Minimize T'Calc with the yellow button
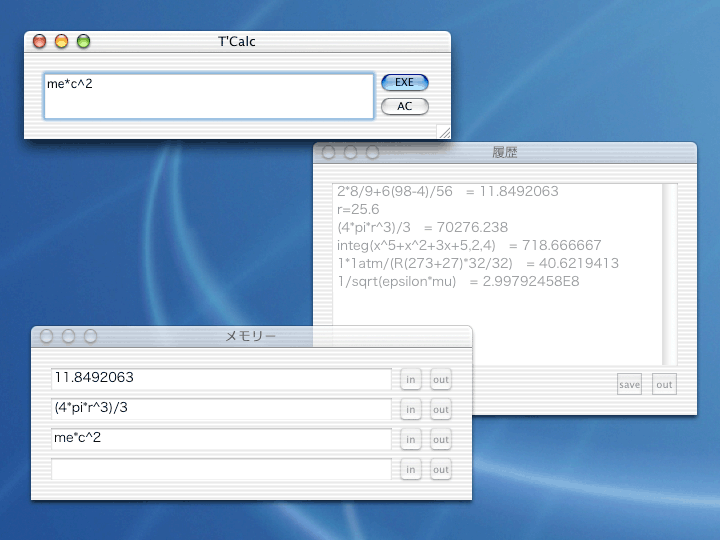This screenshot has width=720, height=540. click(62, 41)
